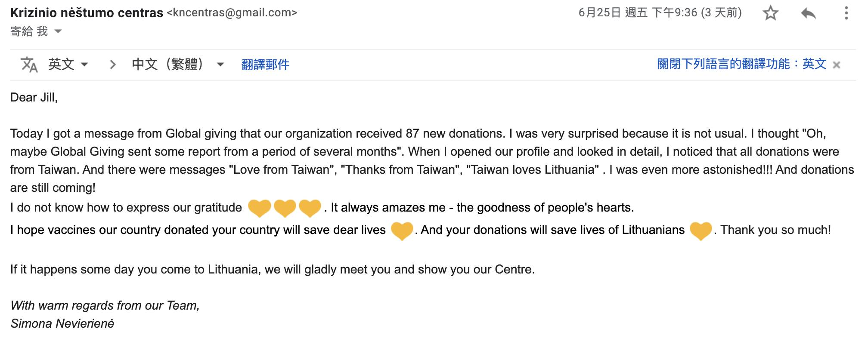Click the third yellow heart after gratitude
The width and height of the screenshot is (868, 338).
coord(310,208)
